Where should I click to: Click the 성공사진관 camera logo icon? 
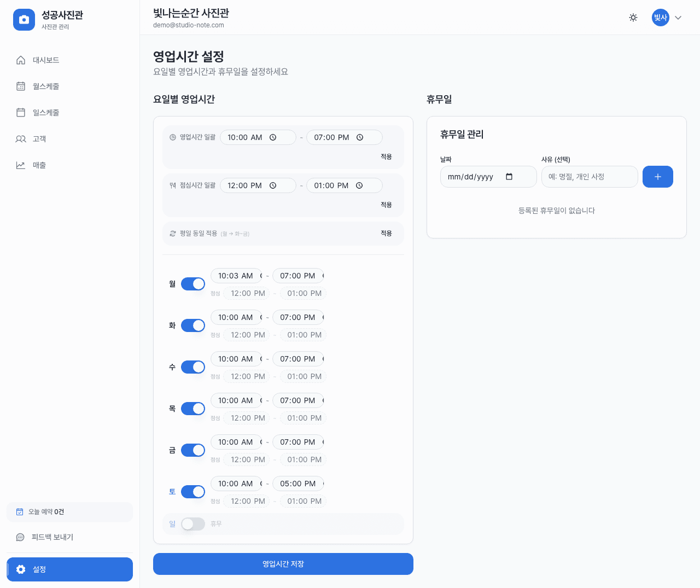[24, 20]
